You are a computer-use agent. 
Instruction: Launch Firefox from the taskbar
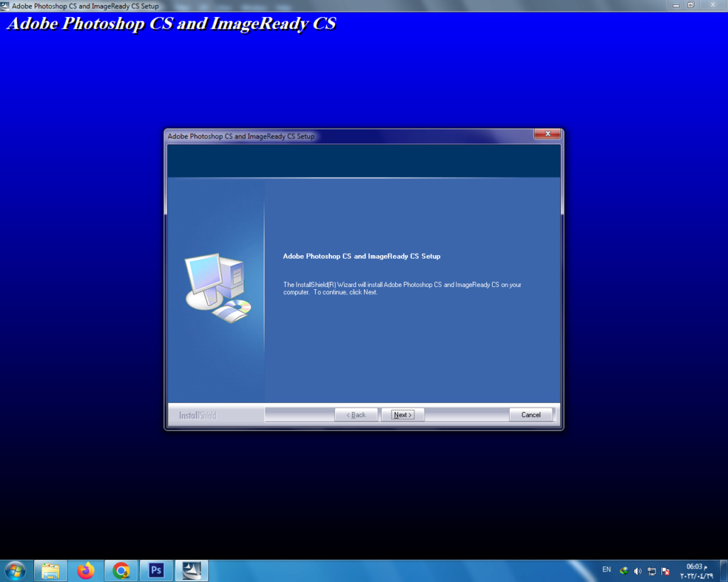(85, 571)
